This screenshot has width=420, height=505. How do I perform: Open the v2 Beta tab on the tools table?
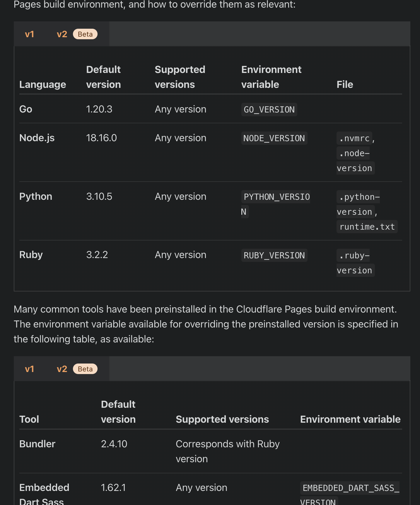[62, 369]
